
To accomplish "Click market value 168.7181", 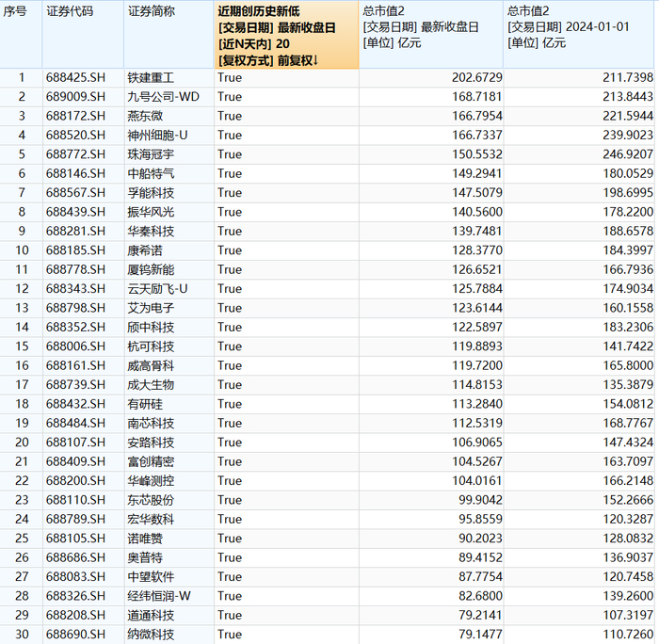I will 477,97.
